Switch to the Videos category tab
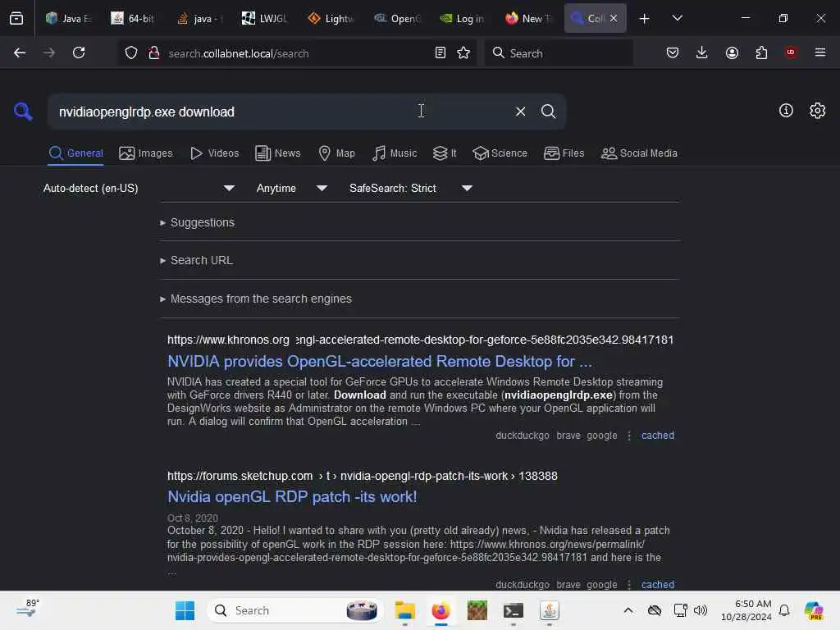This screenshot has height=630, width=840. pyautogui.click(x=214, y=153)
